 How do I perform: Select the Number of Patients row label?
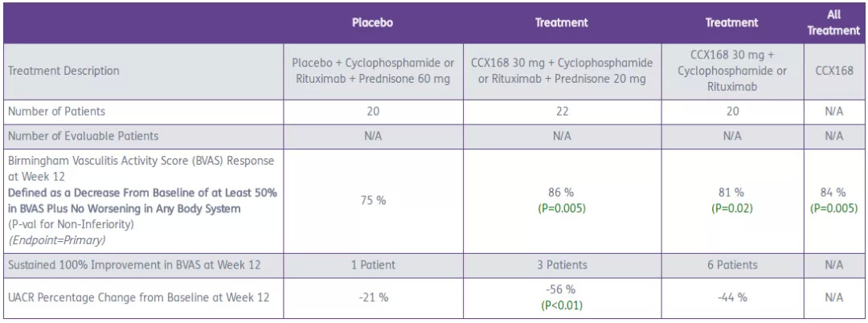point(56,112)
